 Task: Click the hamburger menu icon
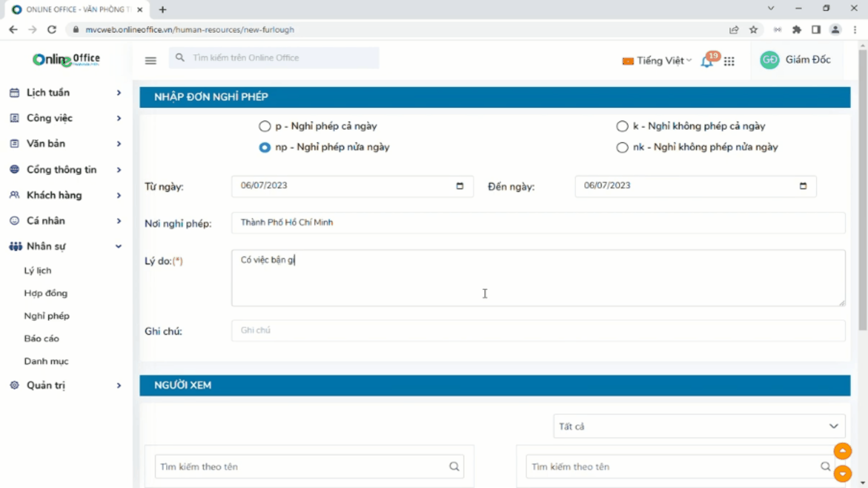151,60
